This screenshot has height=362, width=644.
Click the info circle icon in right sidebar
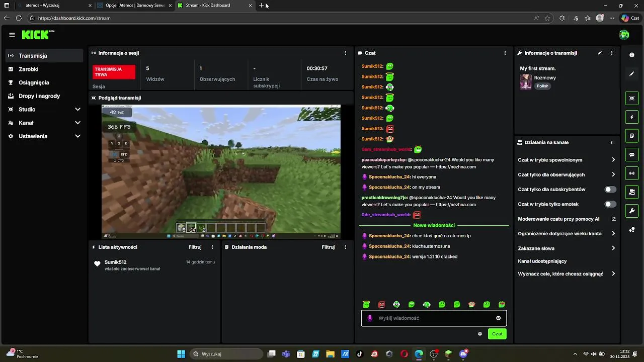632,55
